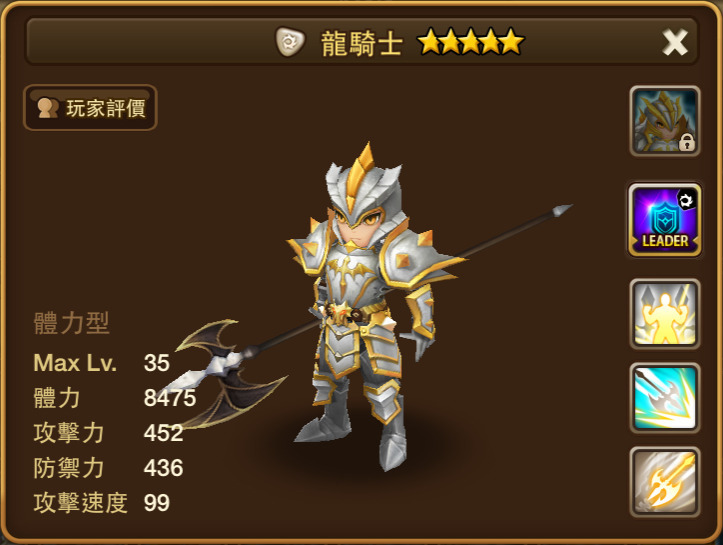
Task: Click the gear badge on Leader skill
Action: [686, 200]
